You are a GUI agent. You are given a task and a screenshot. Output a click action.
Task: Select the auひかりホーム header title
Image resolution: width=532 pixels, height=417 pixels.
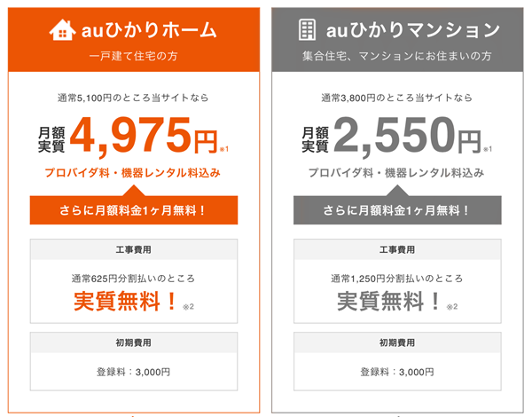click(149, 30)
